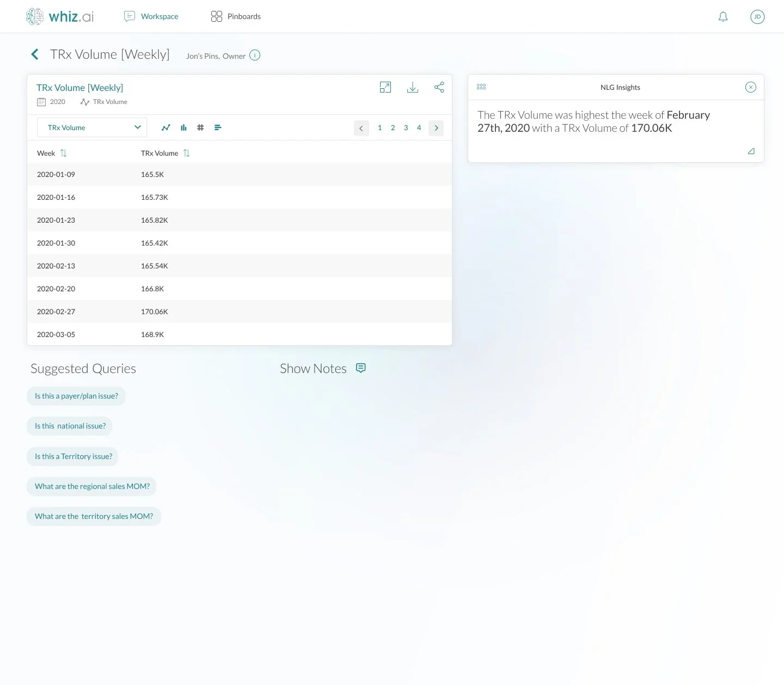
Task: Click the 2020-01-30 week cell
Action: [56, 243]
